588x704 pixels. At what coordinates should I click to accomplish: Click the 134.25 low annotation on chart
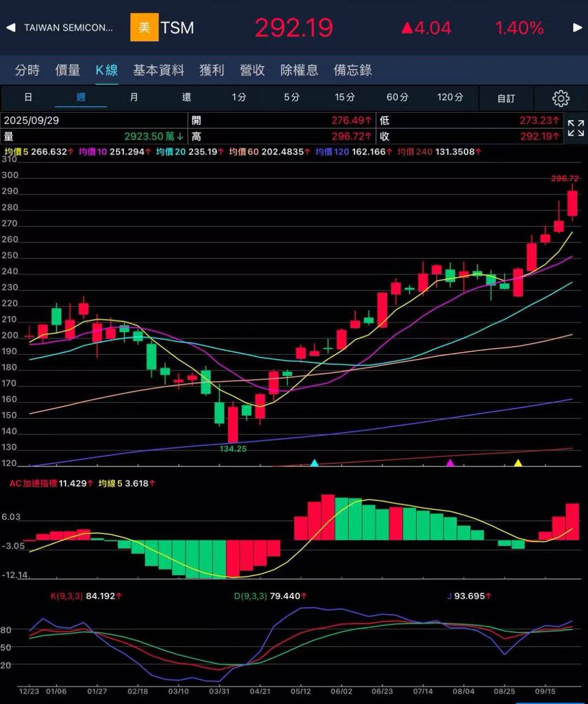(x=233, y=449)
